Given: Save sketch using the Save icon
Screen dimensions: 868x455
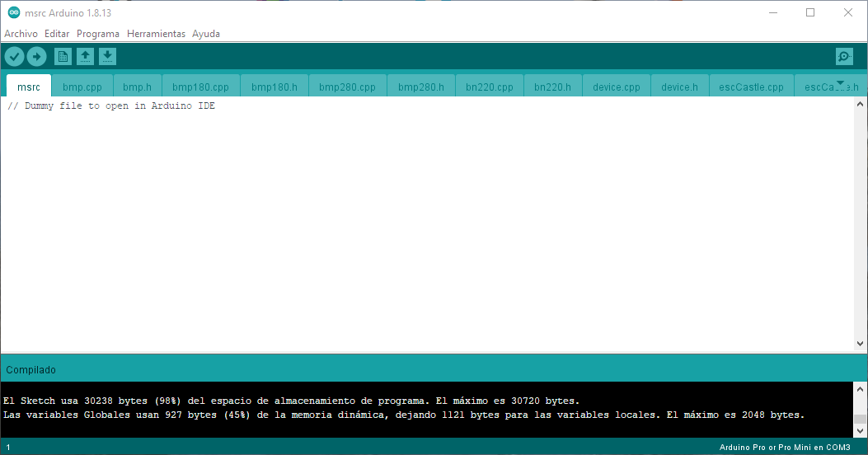Looking at the screenshot, I should point(107,56).
